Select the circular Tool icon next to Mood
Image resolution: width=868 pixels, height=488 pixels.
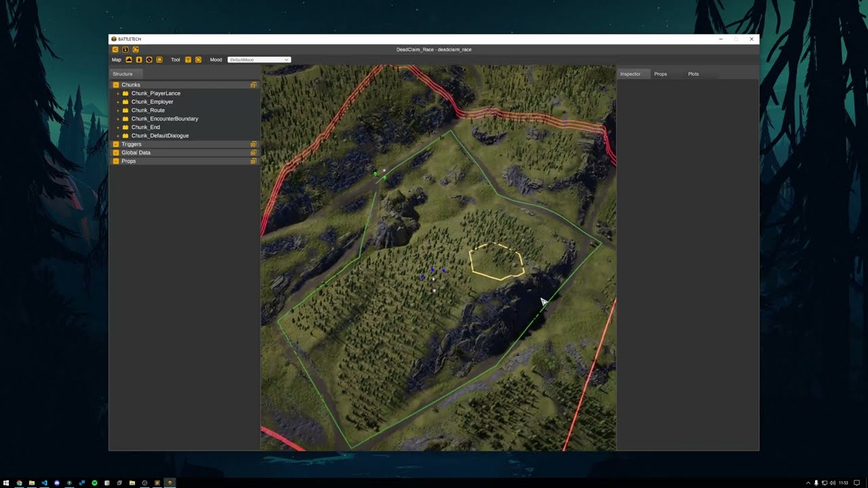[x=198, y=60]
